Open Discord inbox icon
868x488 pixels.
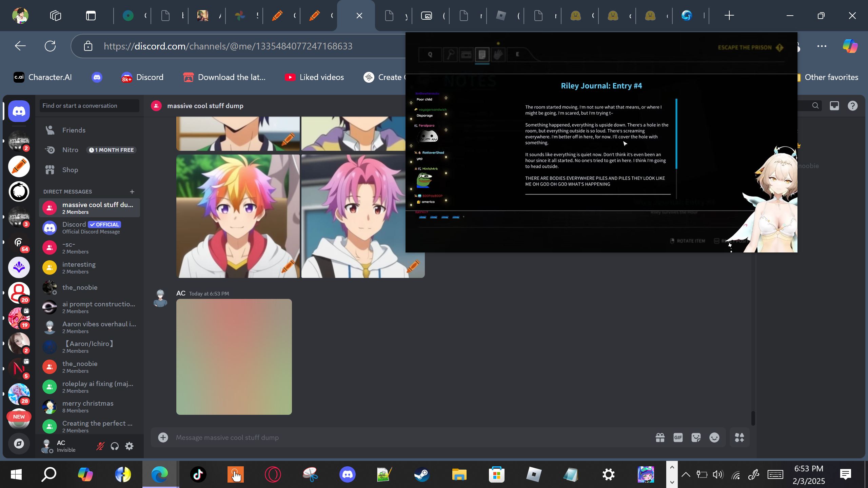point(834,106)
